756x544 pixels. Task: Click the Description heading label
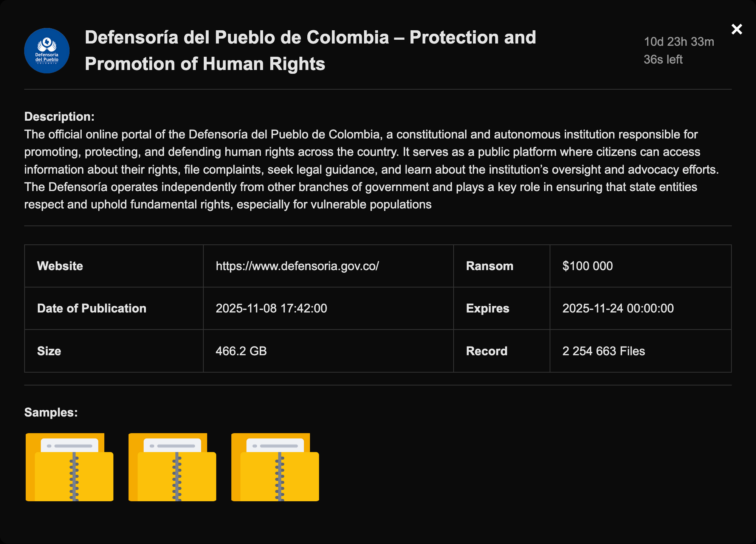[59, 117]
